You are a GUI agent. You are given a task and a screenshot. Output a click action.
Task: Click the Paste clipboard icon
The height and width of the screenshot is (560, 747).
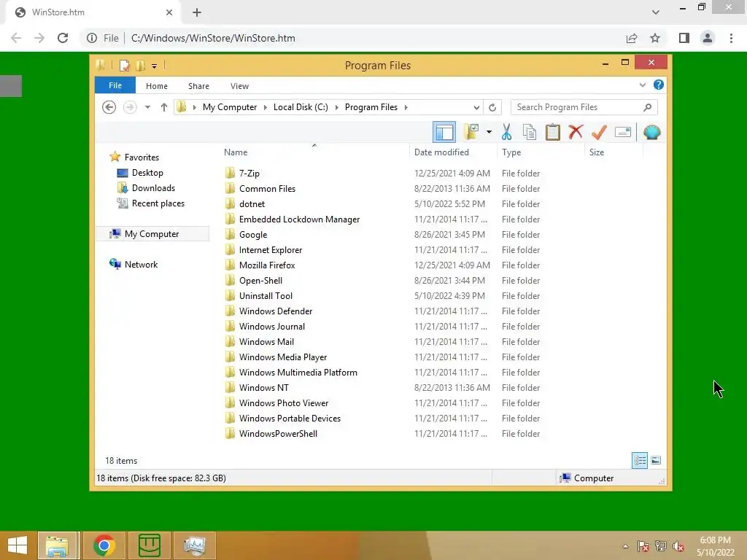(553, 132)
